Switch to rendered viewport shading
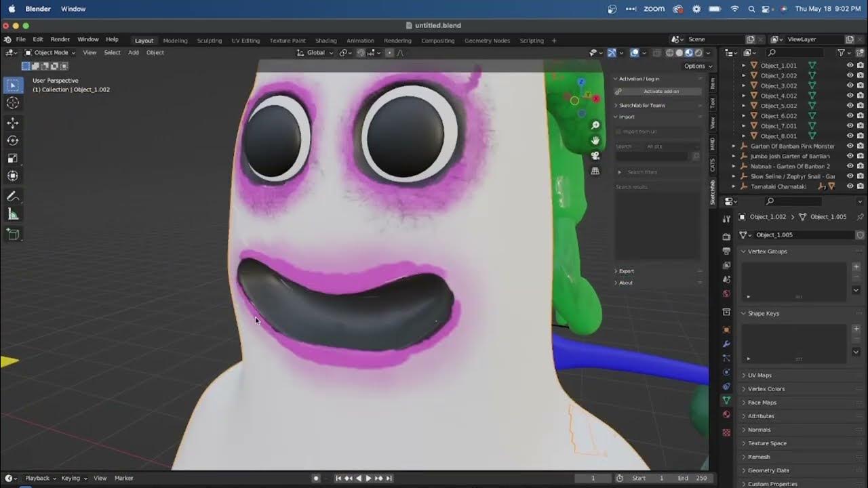 click(x=698, y=53)
